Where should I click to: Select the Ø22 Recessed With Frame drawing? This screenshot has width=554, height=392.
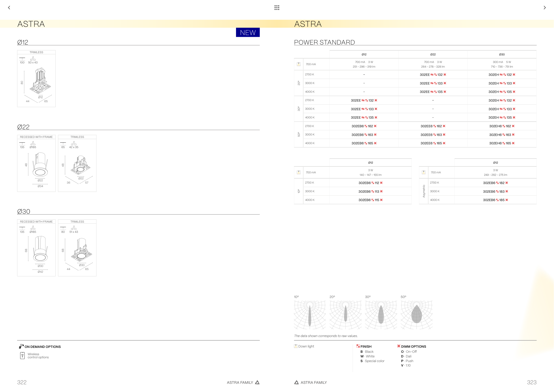click(40, 165)
